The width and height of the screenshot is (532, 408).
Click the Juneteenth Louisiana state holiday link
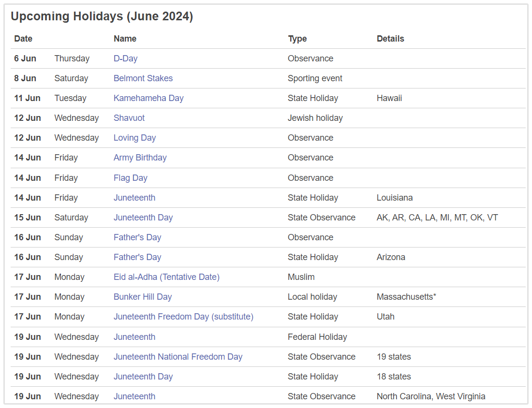click(134, 198)
